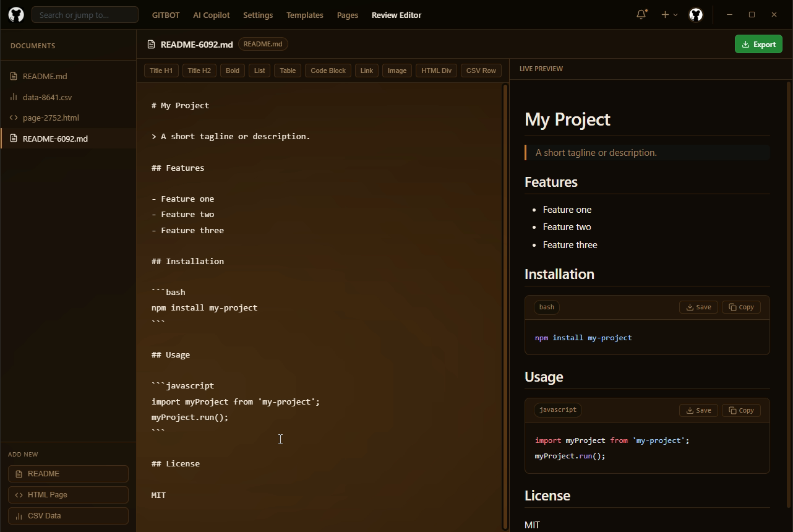Insert a Code Block from the toolbar

328,71
